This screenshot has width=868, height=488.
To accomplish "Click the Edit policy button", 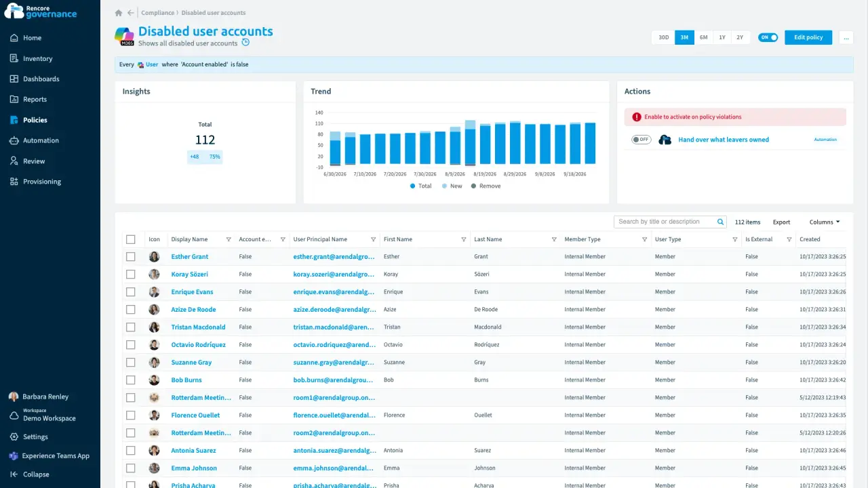I will coord(808,37).
